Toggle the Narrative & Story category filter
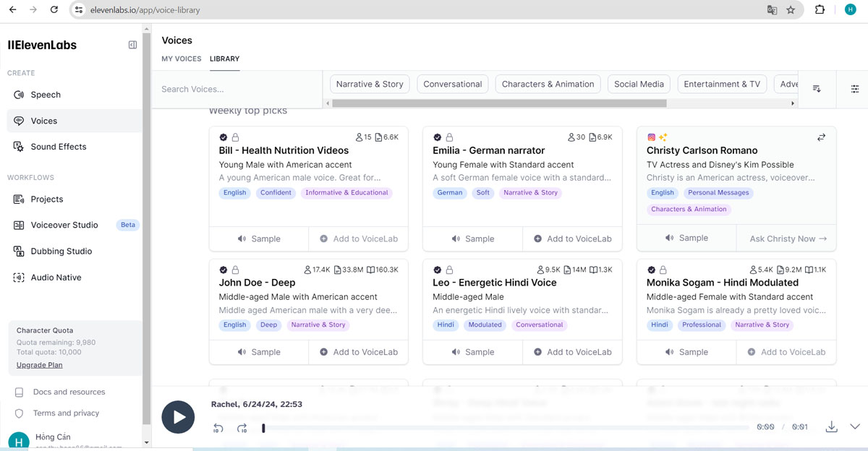This screenshot has height=451, width=868. [x=370, y=84]
